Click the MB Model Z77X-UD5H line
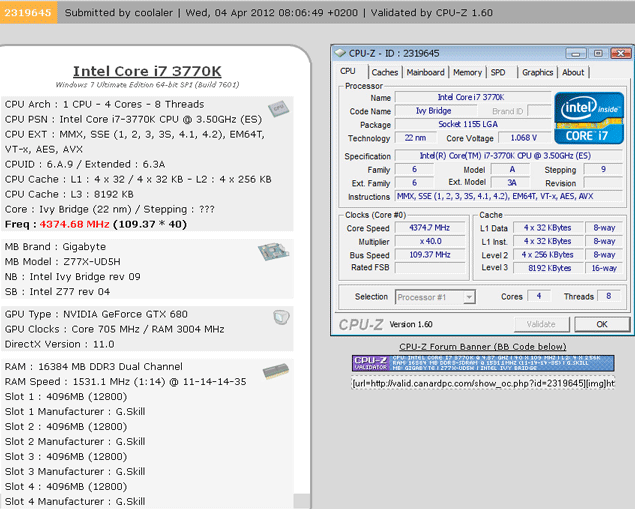Viewport: 635px width, 509px height. [x=63, y=262]
